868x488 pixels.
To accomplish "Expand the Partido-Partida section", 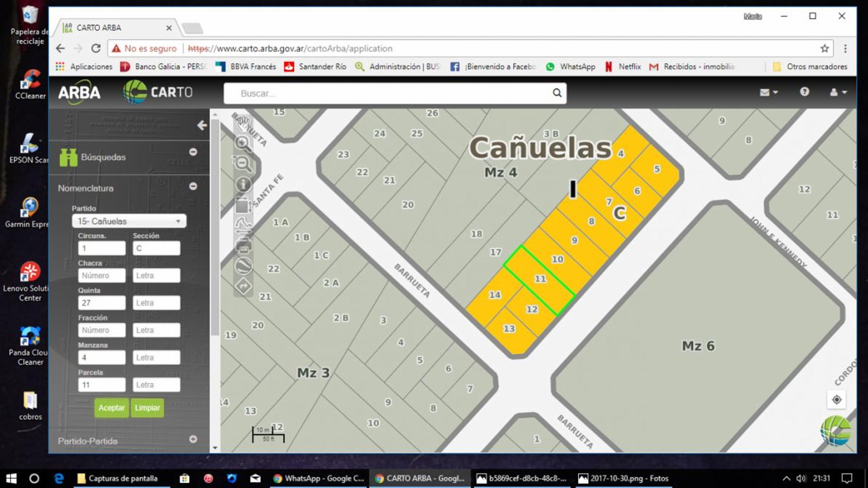I will pos(193,439).
